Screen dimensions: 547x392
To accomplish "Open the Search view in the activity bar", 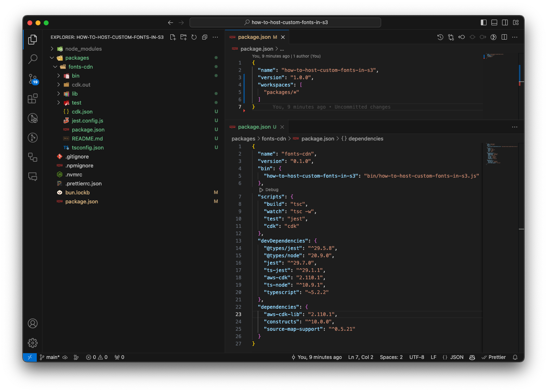I will pyautogui.click(x=33, y=59).
